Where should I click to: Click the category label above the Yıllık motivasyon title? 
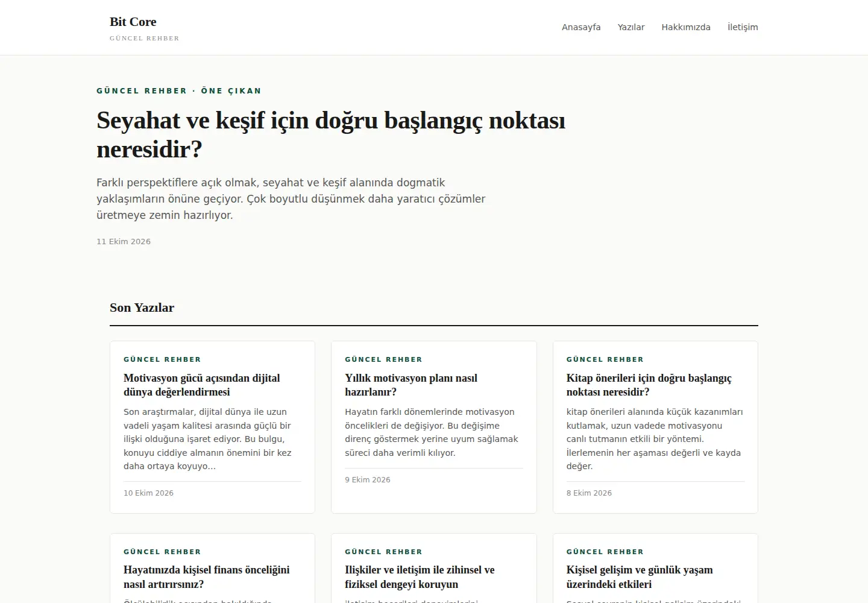383,359
